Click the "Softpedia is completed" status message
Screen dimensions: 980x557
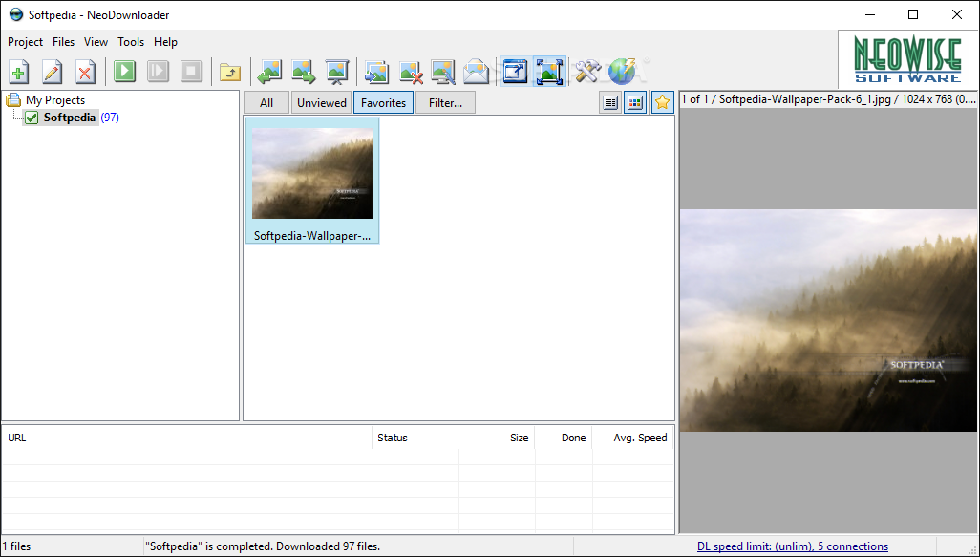[263, 546]
